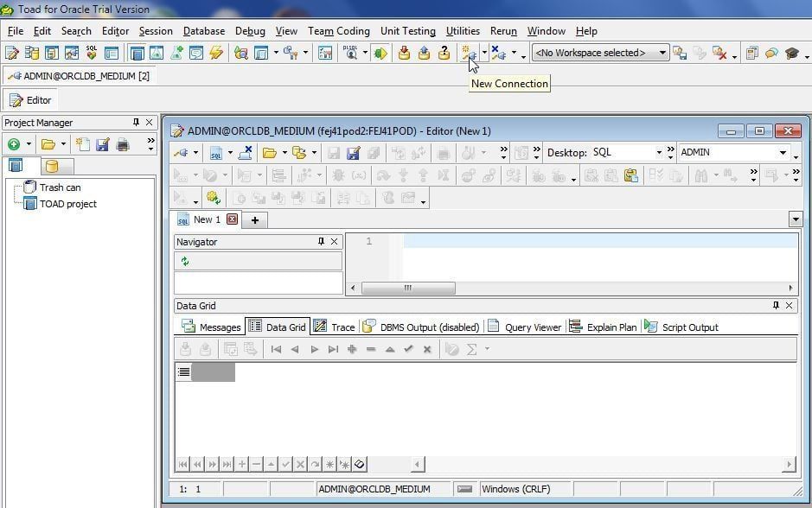This screenshot has width=812, height=508.
Task: Pin the Navigator panel
Action: pos(321,241)
